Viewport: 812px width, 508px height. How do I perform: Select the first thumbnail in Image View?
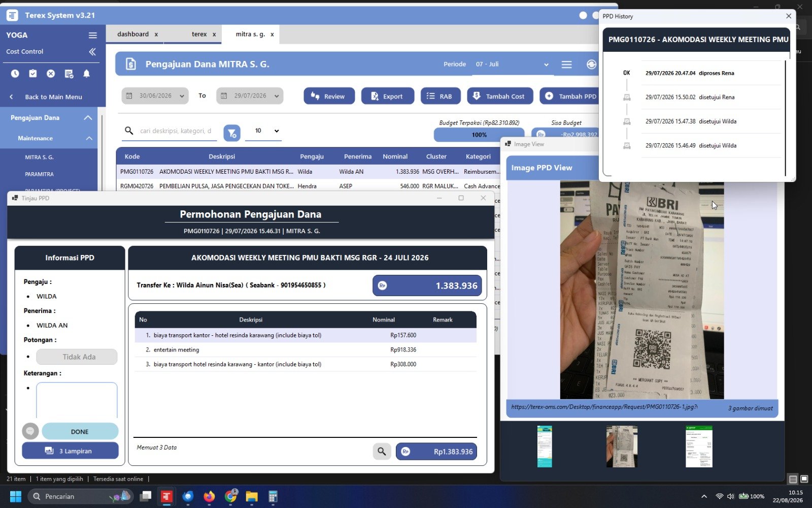pos(545,447)
